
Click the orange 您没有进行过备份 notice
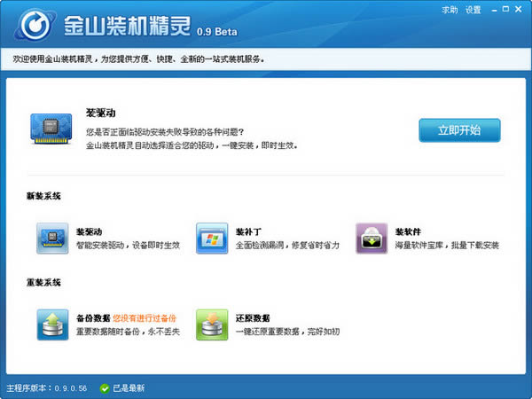tap(145, 318)
